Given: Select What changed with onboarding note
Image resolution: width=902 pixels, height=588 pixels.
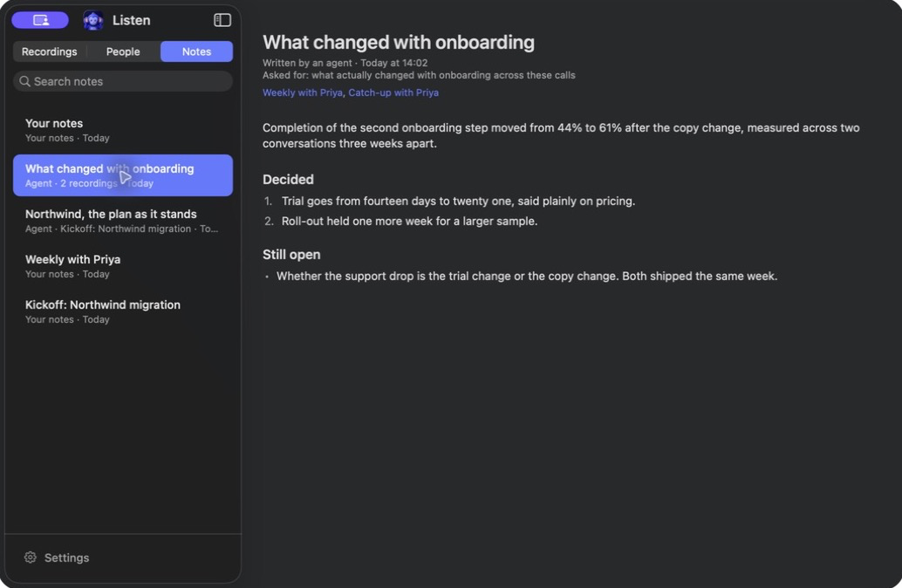Looking at the screenshot, I should [123, 175].
